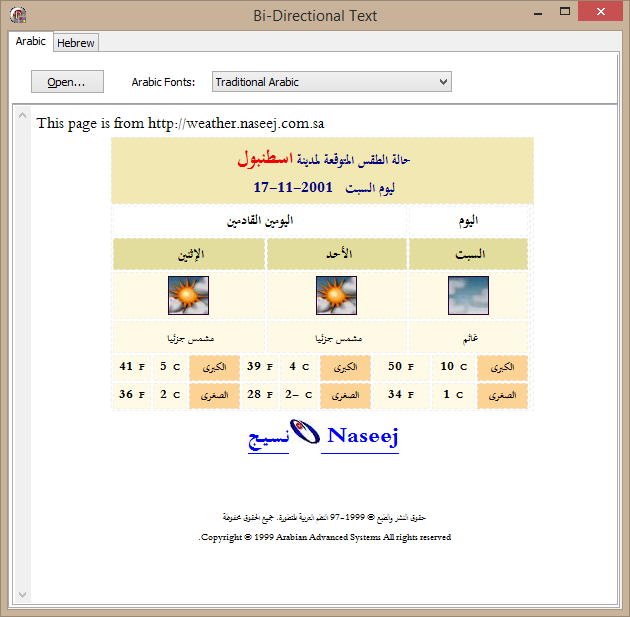Click the Naseej logo swirl icon
This screenshot has height=617, width=630.
(305, 436)
